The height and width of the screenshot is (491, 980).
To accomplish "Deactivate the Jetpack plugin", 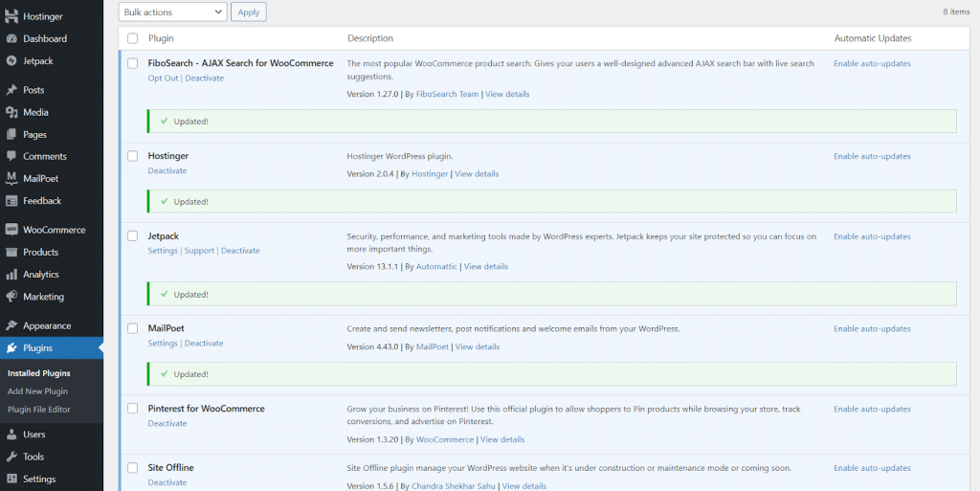I will tap(240, 251).
